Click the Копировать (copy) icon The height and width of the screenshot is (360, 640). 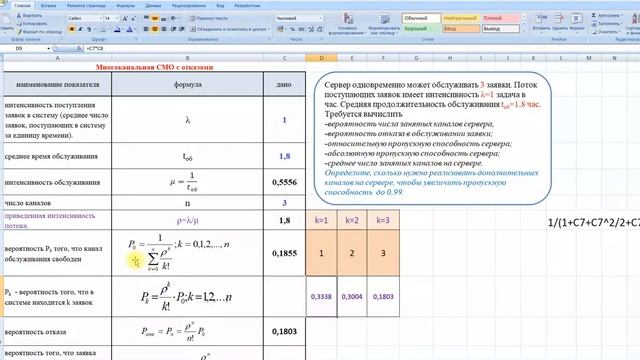[x=19, y=23]
